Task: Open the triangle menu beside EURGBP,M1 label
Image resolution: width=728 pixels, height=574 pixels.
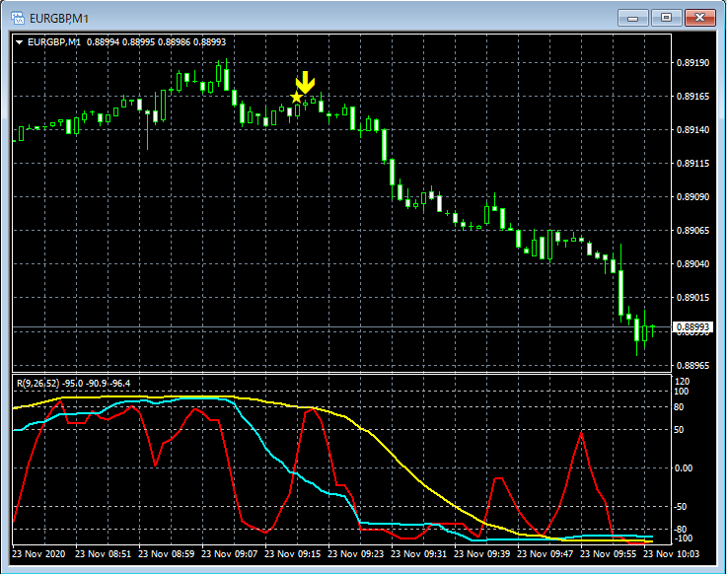Action: pos(20,42)
